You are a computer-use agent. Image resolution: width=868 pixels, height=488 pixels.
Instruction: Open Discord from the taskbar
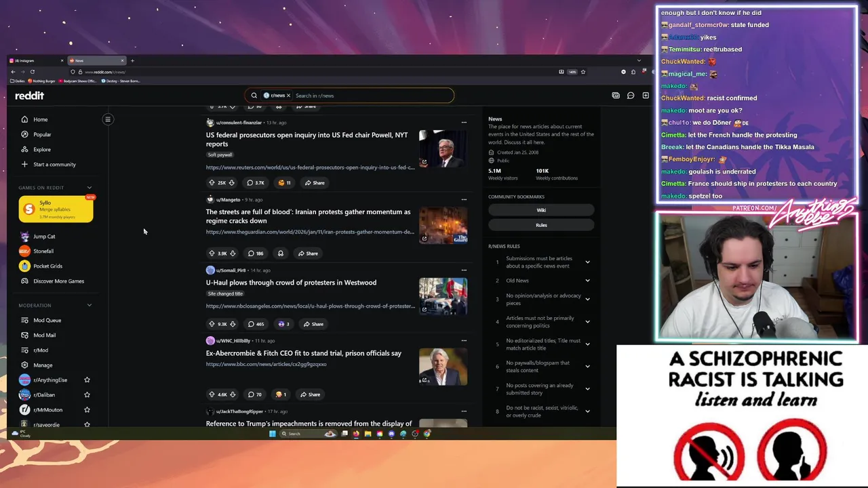coord(391,434)
